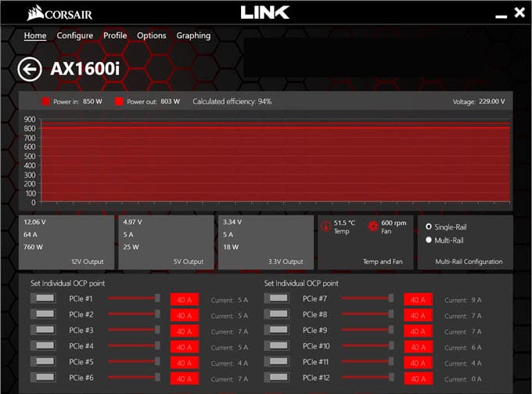
Task: Click the PCIe #12 OCP slider
Action: pyautogui.click(x=368, y=377)
